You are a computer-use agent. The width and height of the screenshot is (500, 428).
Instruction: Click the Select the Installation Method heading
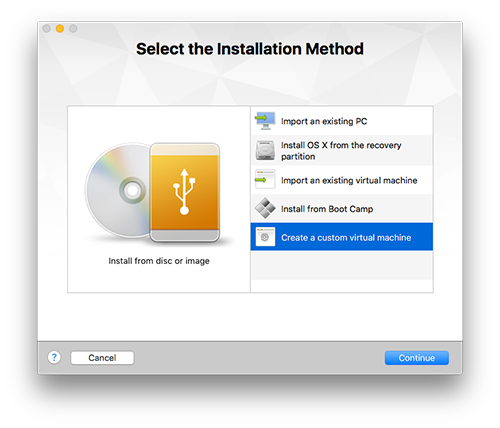(x=250, y=49)
